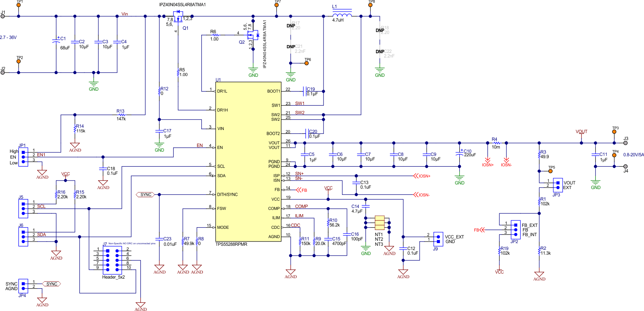The width and height of the screenshot is (644, 311).
Task: Select the horizontal IPZ40N04S5L4R8ATMA1 part label
Action: click(x=182, y=5)
